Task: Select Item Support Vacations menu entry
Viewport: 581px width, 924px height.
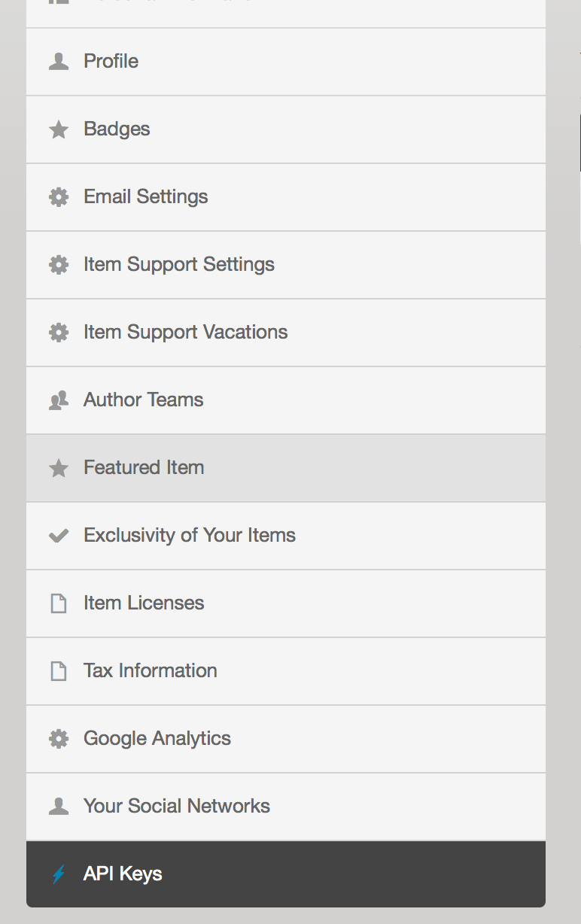Action: point(185,333)
